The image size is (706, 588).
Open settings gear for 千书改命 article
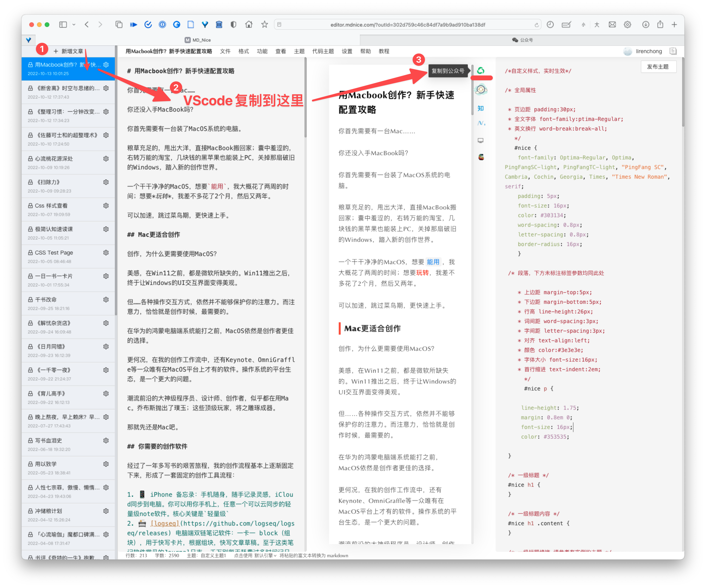pos(106,300)
